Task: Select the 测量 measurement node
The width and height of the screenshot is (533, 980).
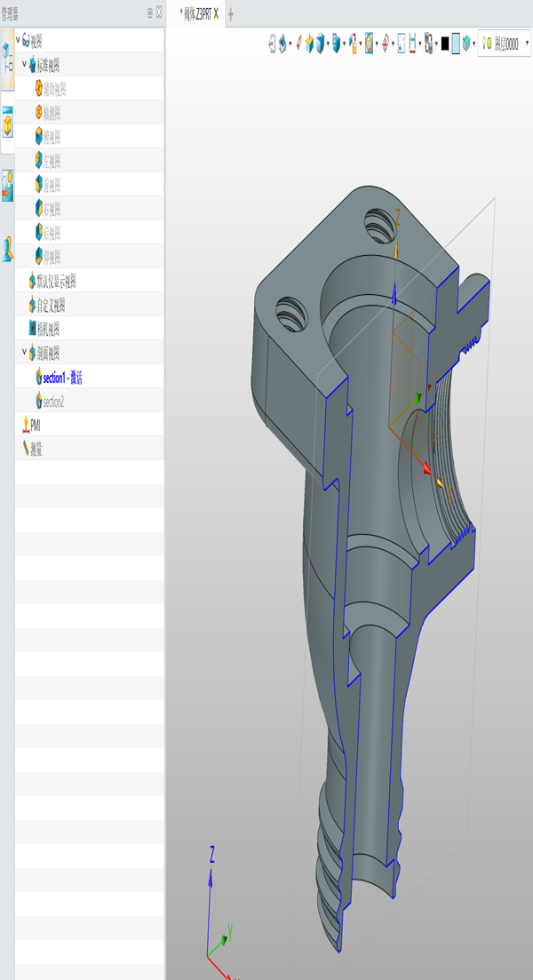Action: 36,449
